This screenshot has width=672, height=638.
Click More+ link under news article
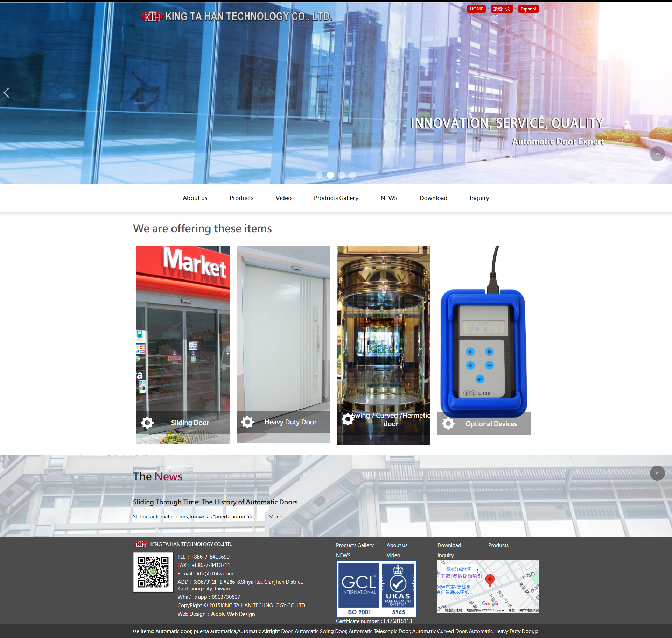pos(276,517)
